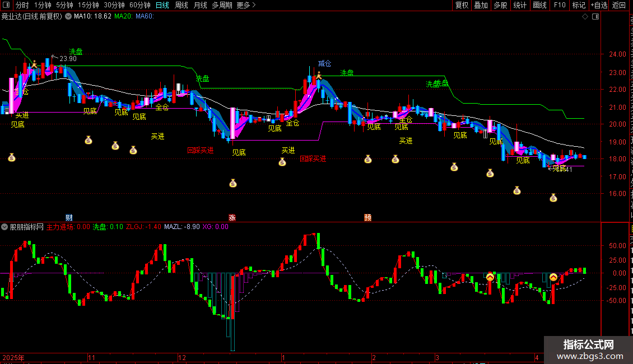633x364 pixels.
Task: Toggle the side panel icon beside the diamond
Action: pos(595,17)
